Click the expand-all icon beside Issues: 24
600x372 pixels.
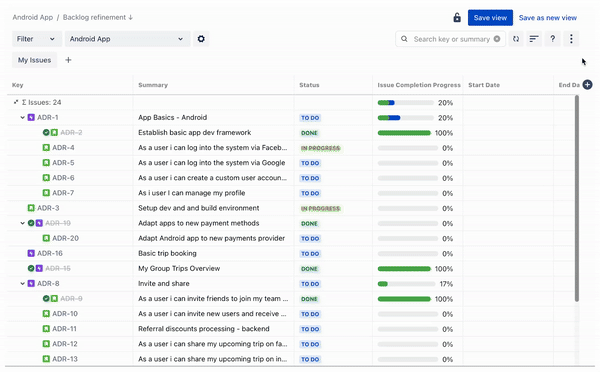point(16,102)
